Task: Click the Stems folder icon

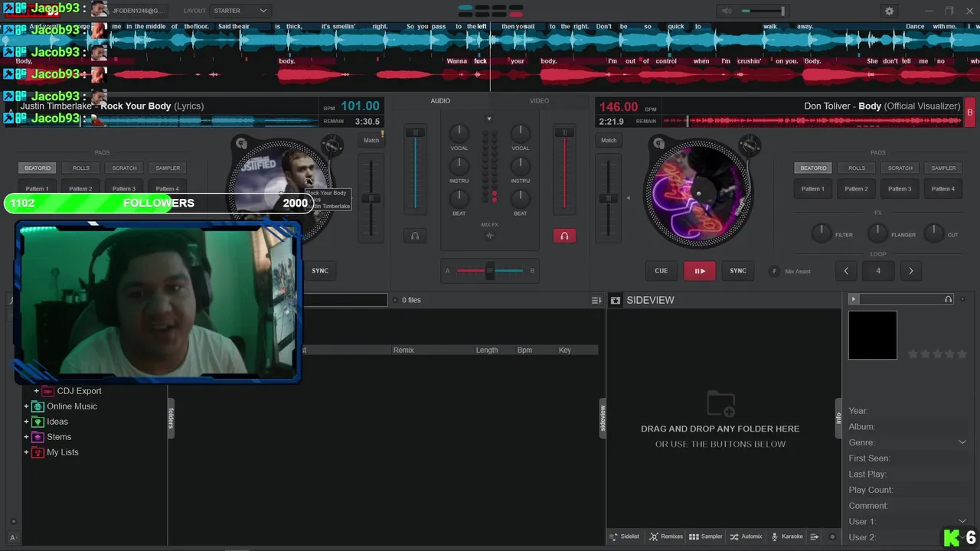Action: 38,437
